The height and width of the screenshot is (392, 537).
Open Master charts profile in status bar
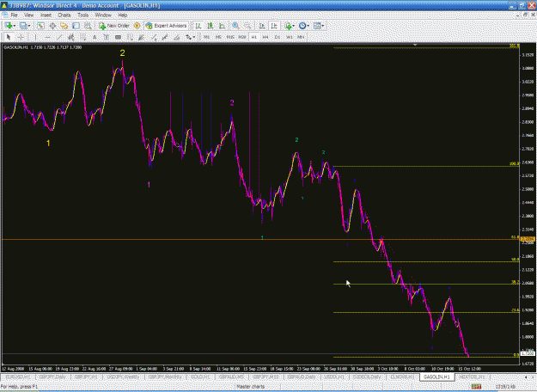(250, 387)
